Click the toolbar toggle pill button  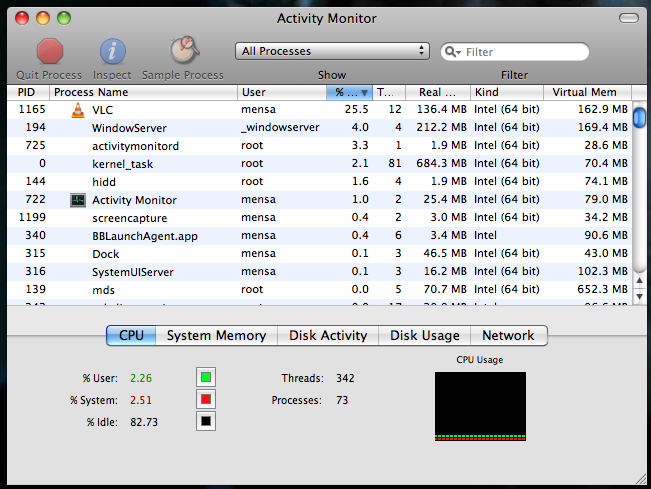coord(629,18)
